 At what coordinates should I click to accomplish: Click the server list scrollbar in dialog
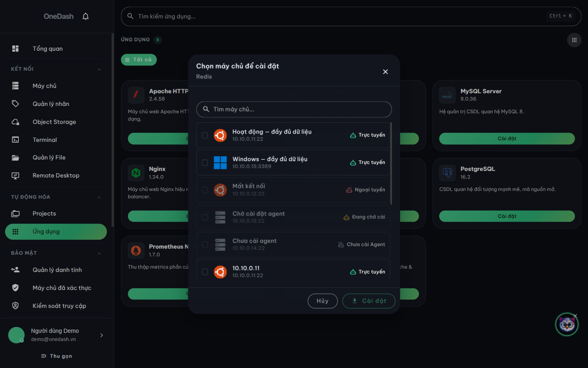tap(391, 164)
